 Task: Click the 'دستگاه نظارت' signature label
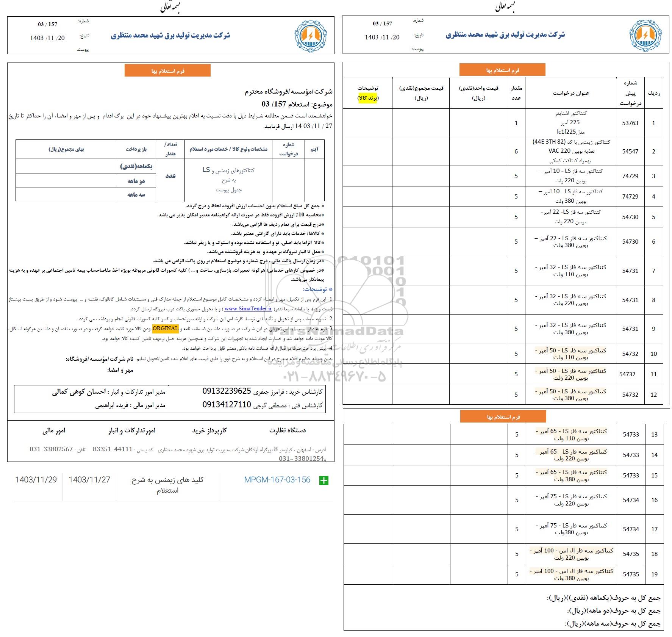[288, 430]
